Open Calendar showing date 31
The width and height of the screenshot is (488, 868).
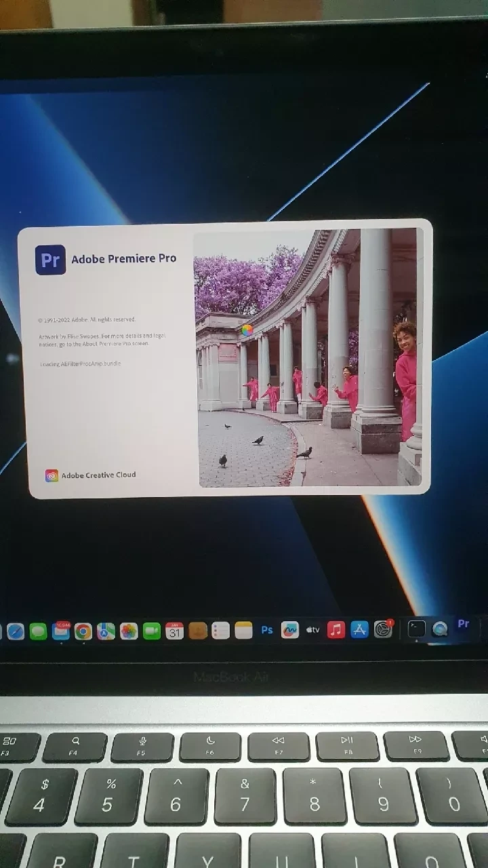(x=175, y=631)
